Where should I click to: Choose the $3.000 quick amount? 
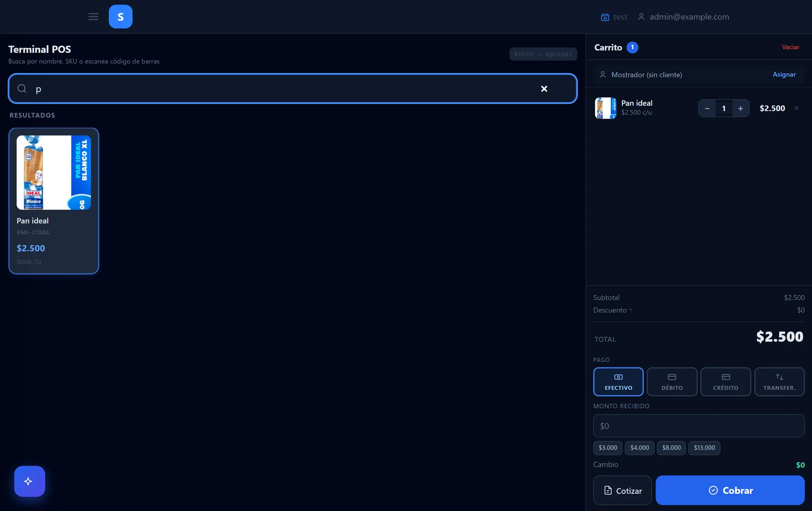[608, 448]
